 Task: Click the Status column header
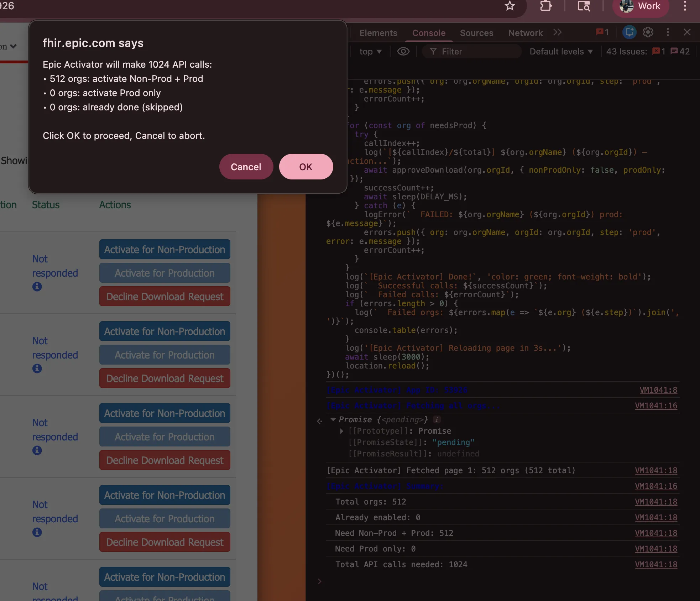pyautogui.click(x=46, y=205)
